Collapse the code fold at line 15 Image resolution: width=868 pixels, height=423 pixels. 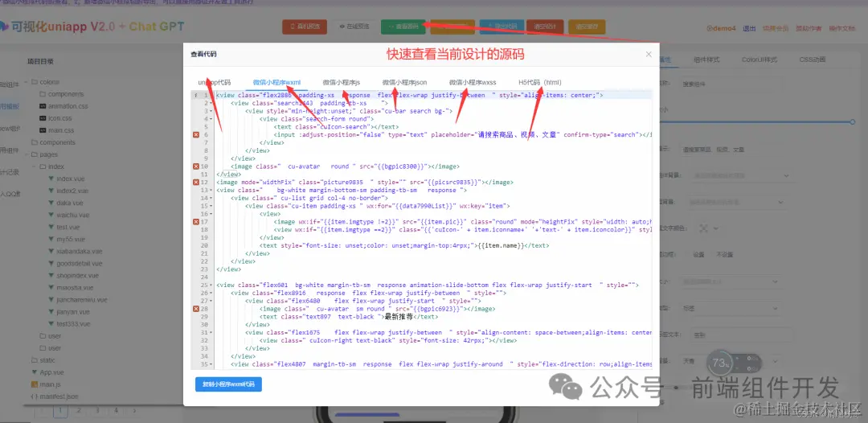point(211,206)
